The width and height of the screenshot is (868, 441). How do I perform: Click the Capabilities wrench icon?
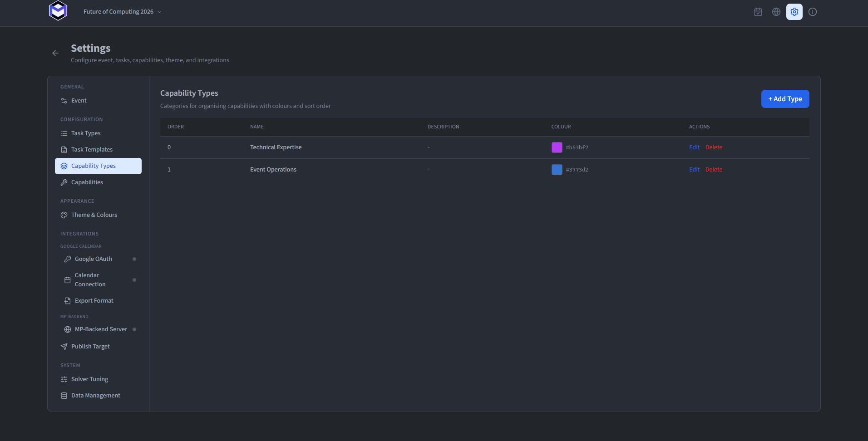[x=64, y=182]
